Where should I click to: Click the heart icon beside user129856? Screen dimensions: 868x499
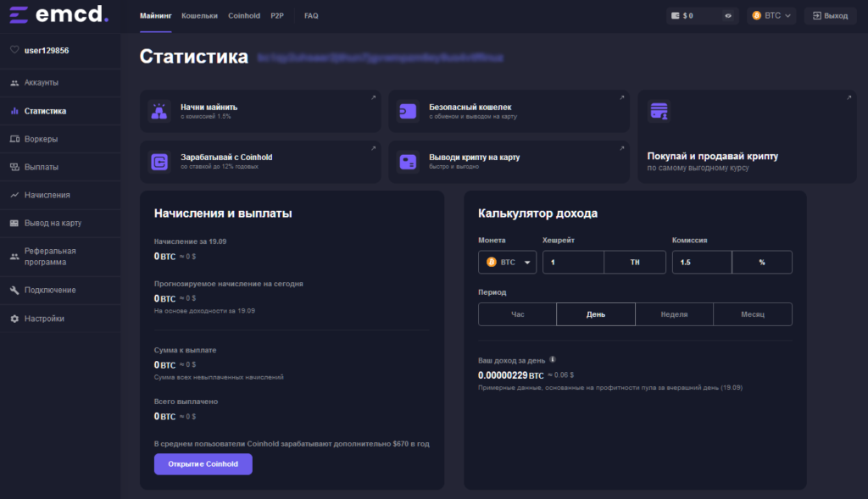14,50
